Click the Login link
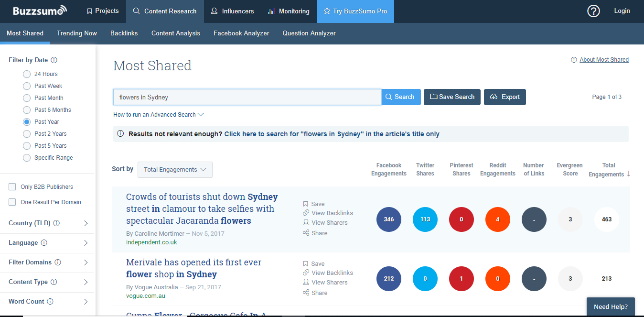 click(x=622, y=11)
